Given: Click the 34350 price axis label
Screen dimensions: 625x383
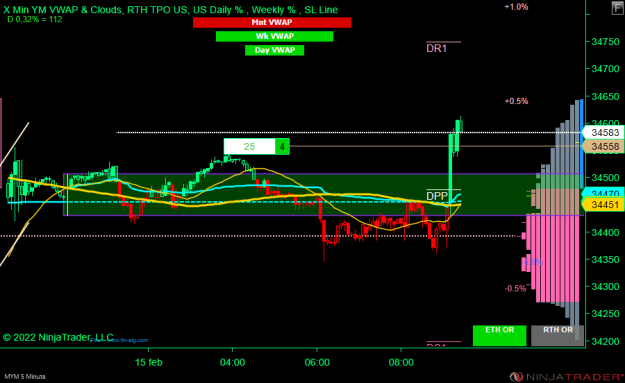Looking at the screenshot, I should pos(605,259).
